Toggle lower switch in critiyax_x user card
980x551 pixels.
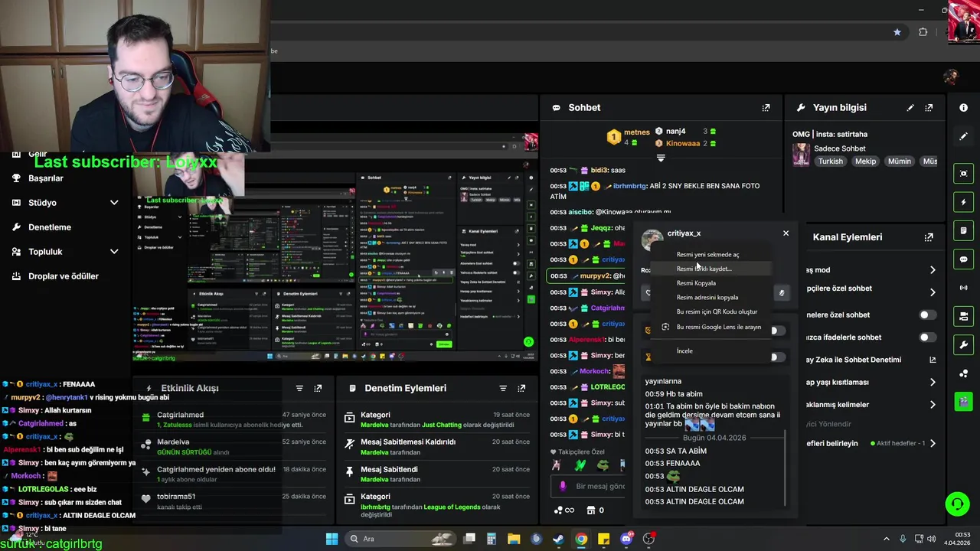coord(778,357)
